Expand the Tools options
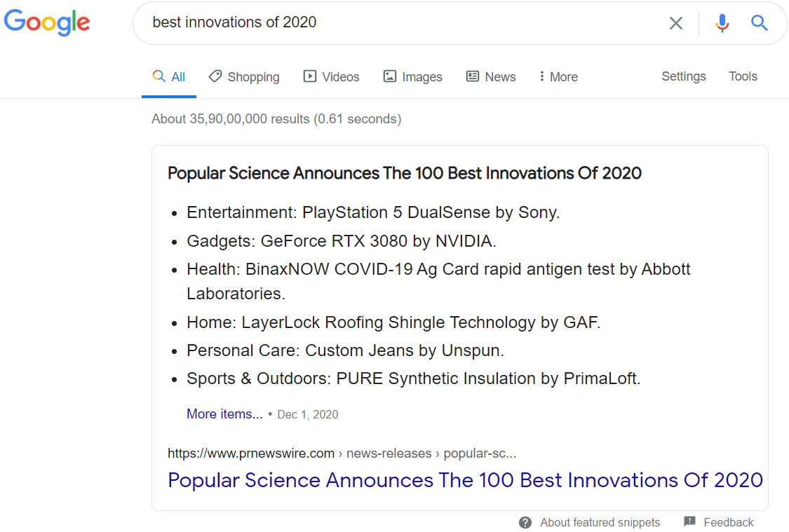789x532 pixels. point(743,76)
